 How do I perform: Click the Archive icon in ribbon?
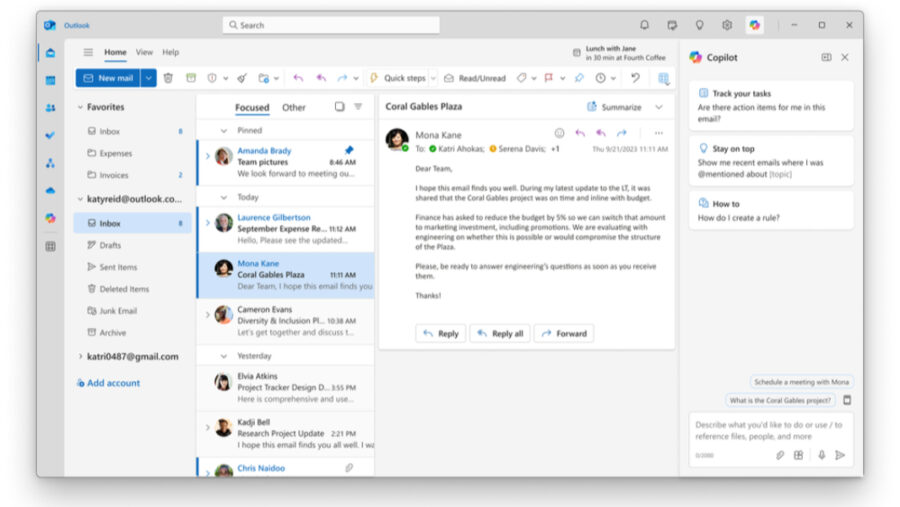[191, 78]
